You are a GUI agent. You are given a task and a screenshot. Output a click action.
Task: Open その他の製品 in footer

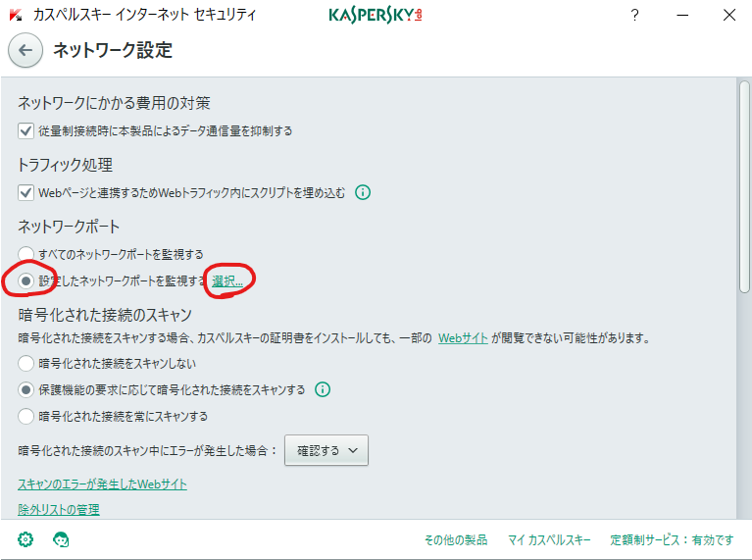456,539
